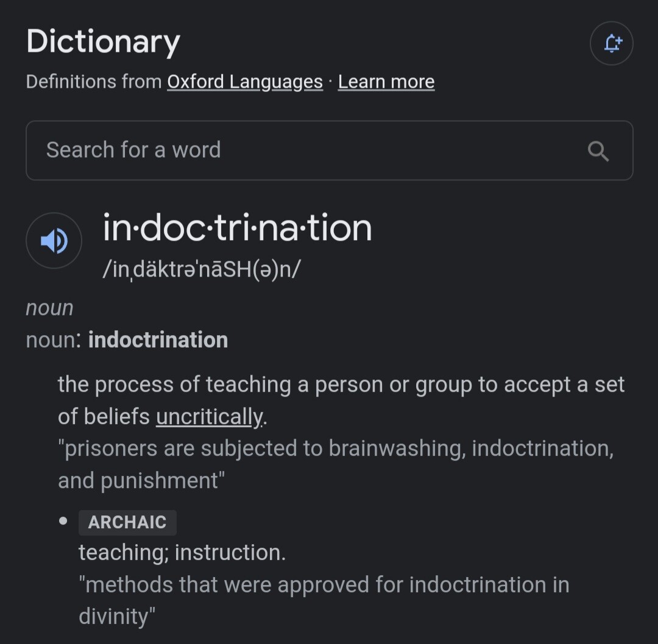Click the phonetic pronunciation text
This screenshot has width=658, height=644.
202,269
